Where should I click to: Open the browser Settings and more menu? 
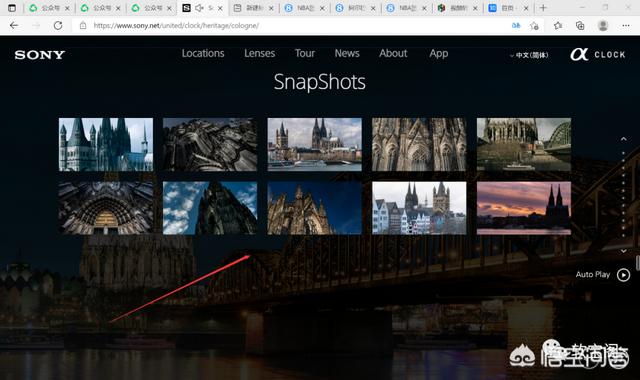pyautogui.click(x=626, y=25)
